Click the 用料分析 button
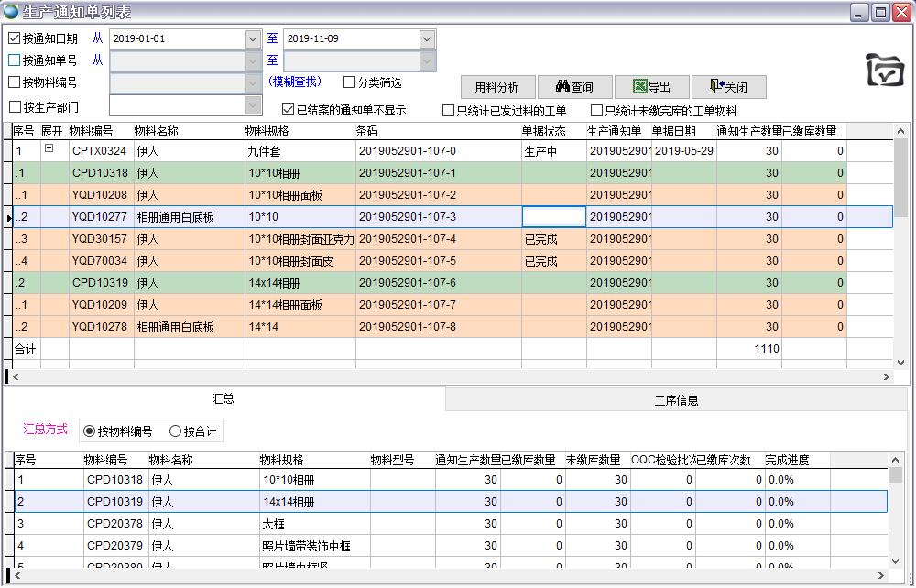Image resolution: width=916 pixels, height=588 pixels. (497, 87)
